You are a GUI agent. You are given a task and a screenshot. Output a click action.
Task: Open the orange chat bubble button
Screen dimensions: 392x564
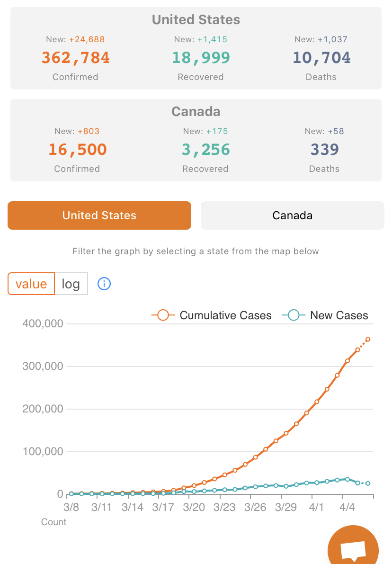tap(353, 546)
